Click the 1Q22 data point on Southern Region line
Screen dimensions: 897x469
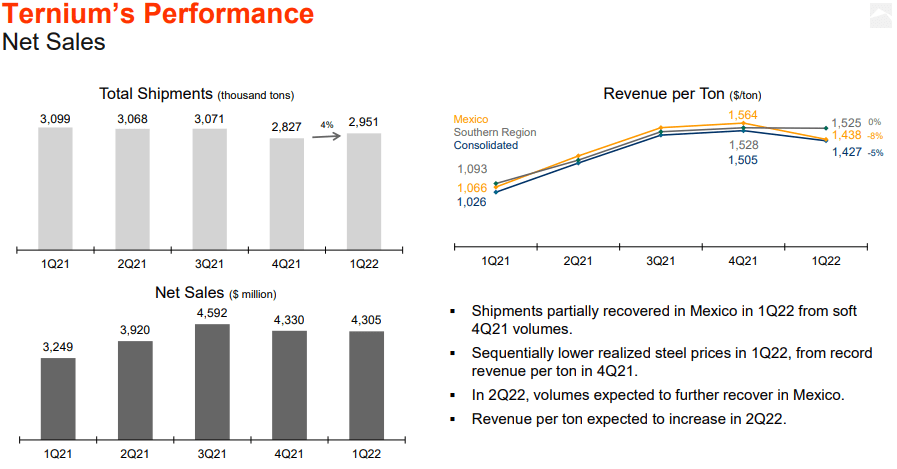[x=826, y=128]
